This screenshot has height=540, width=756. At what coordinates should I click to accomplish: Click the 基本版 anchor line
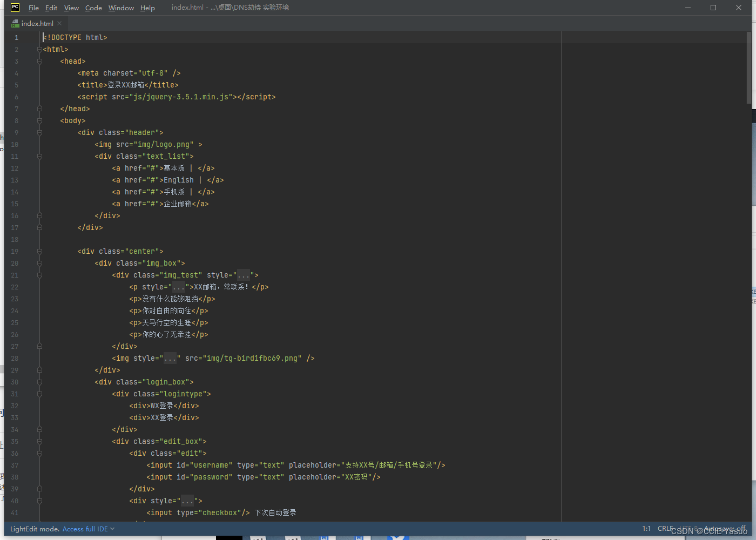[163, 168]
